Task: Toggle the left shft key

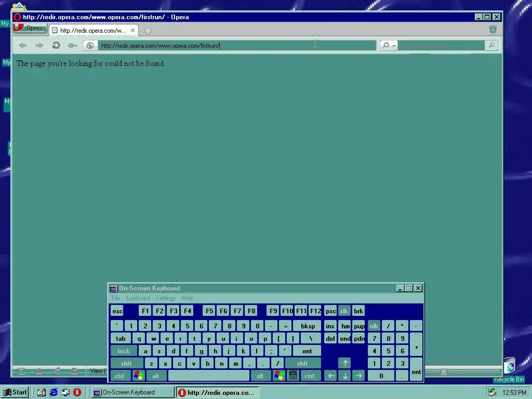Action: [126, 364]
